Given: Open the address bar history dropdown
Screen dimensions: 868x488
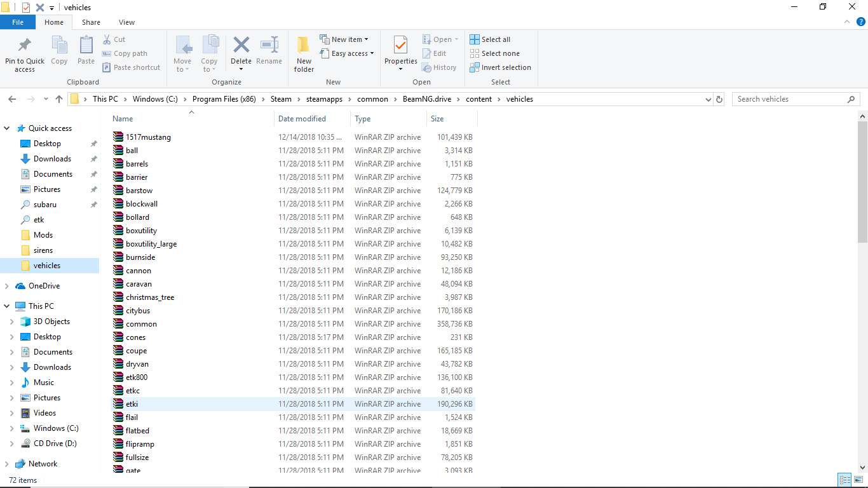Looking at the screenshot, I should point(709,99).
